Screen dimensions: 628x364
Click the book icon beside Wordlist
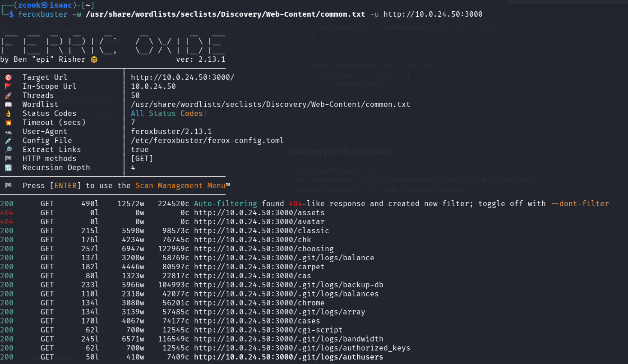coord(8,105)
